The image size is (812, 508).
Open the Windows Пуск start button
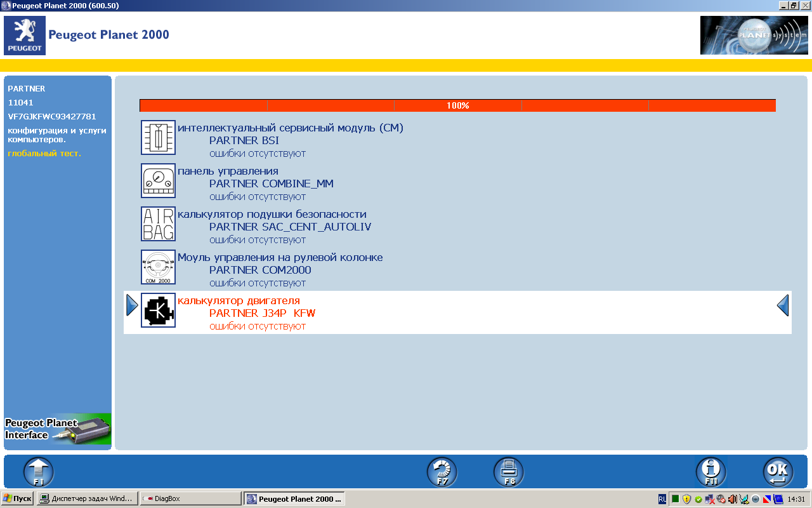[17, 498]
